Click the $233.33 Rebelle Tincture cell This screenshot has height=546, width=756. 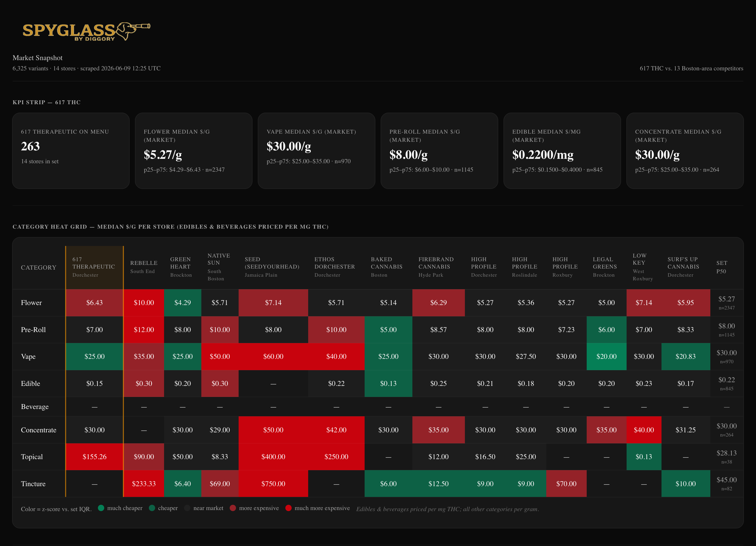(144, 484)
